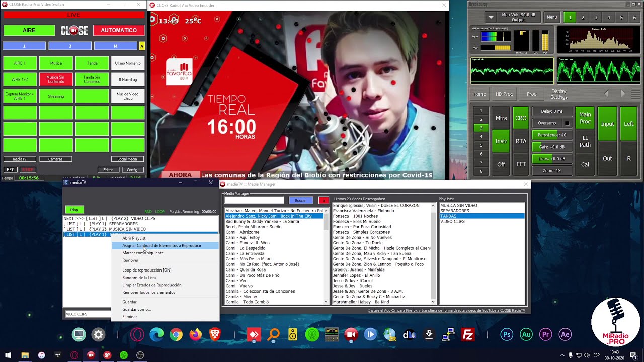Launch Photoshop from the dock

pyautogui.click(x=507, y=334)
